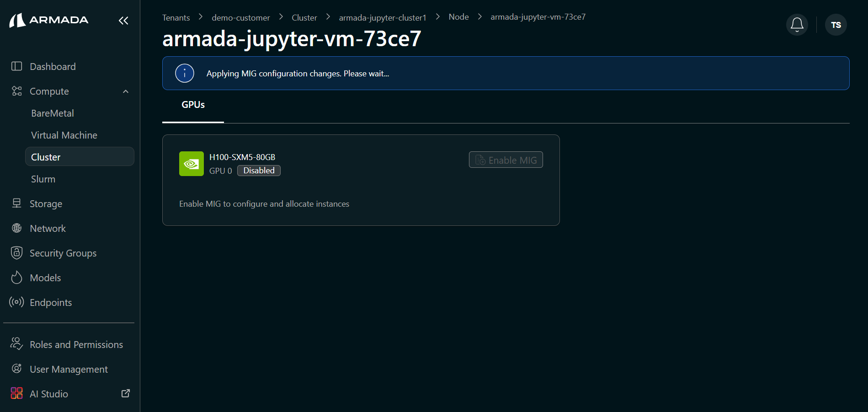Image resolution: width=868 pixels, height=412 pixels.
Task: Select the GPUs tab
Action: point(193,105)
